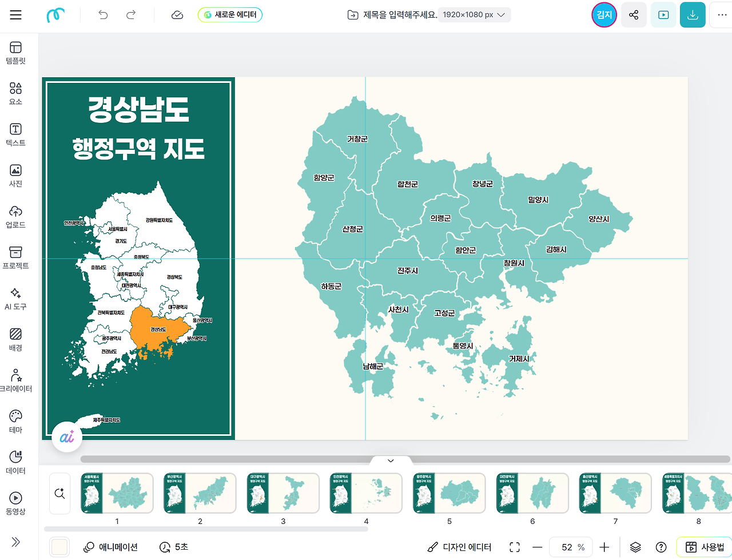This screenshot has width=732, height=560.
Task: Open the AI 도구 panel
Action: (x=15, y=299)
